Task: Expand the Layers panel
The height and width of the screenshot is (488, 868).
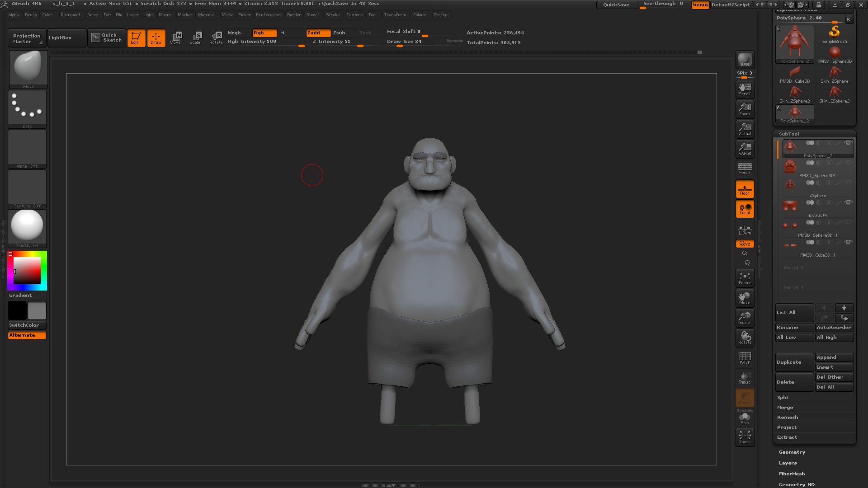Action: [x=788, y=463]
